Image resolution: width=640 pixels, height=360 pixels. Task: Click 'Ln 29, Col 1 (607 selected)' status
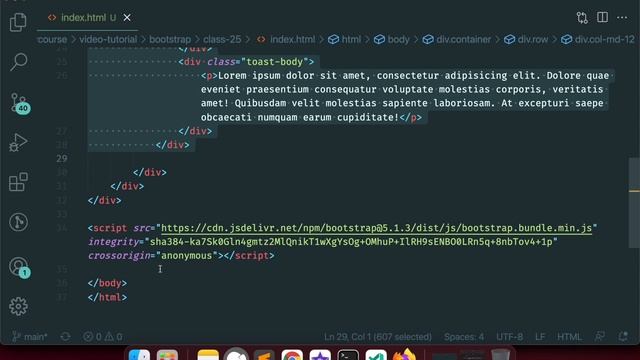pyautogui.click(x=378, y=337)
